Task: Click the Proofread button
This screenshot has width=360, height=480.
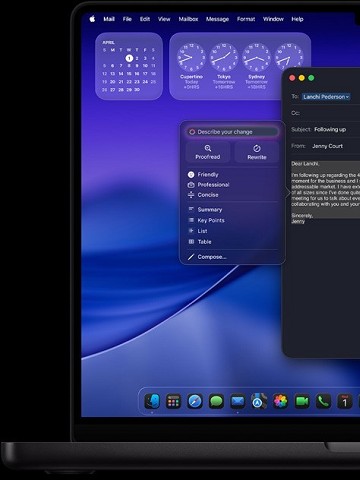Action: tap(208, 152)
